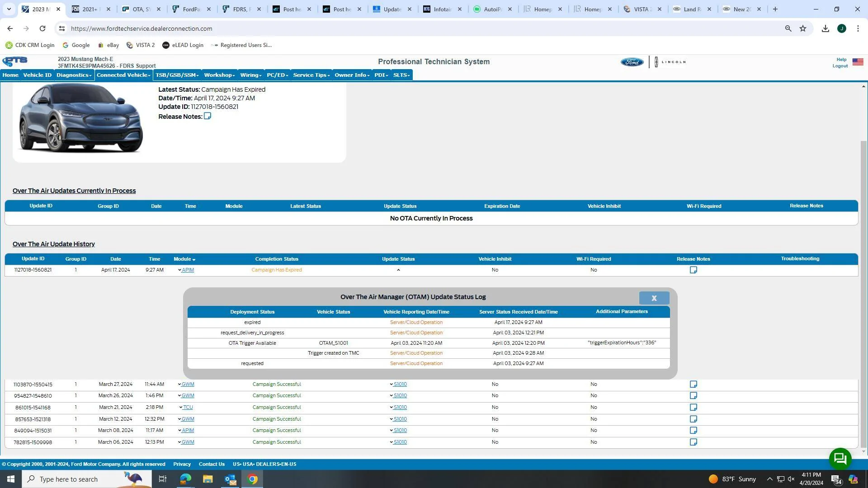Viewport: 868px width, 488px height.
Task: Collapse update status for 1127018-1560821 row
Action: [x=398, y=270]
